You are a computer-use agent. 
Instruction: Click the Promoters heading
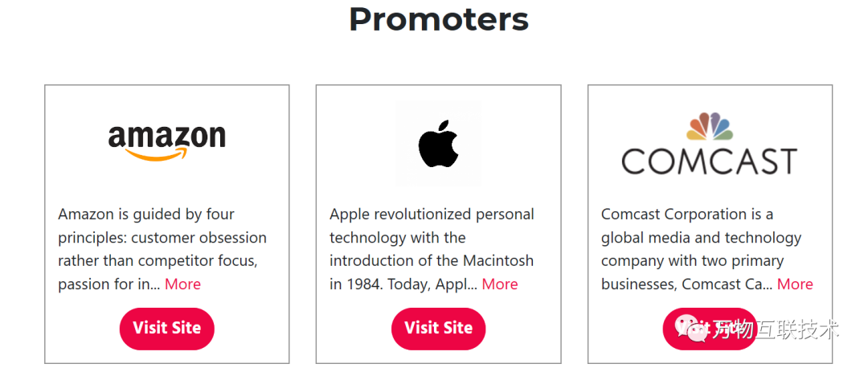tap(438, 19)
